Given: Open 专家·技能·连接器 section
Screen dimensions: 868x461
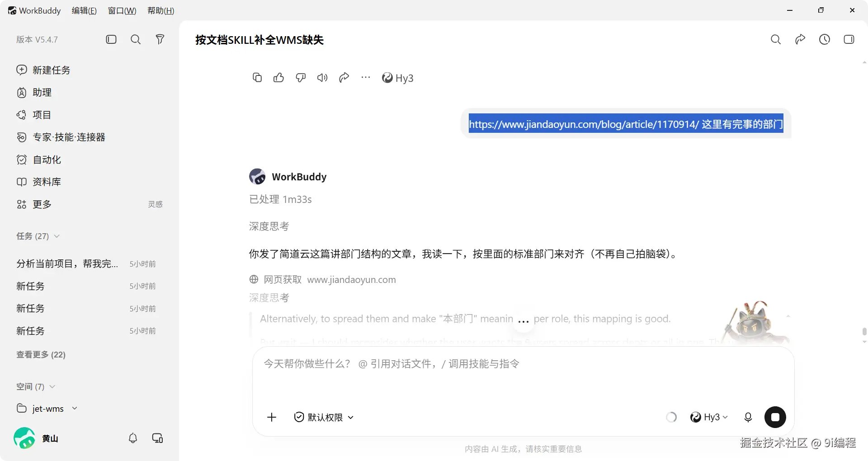Looking at the screenshot, I should (61, 137).
